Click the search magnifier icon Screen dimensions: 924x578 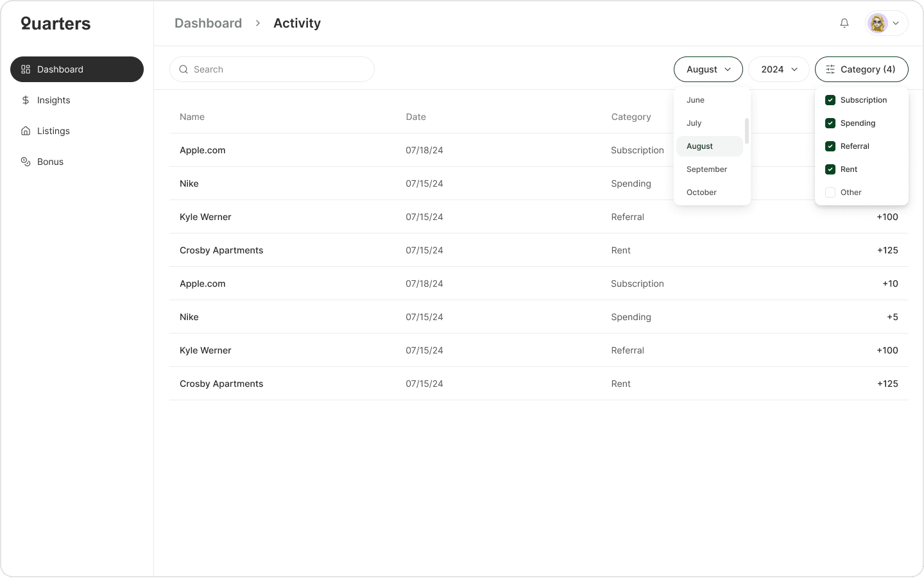(184, 69)
